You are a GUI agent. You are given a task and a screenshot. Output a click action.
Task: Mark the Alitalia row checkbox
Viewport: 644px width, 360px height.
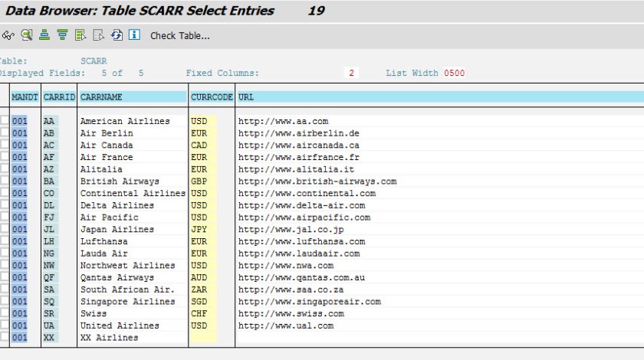point(5,169)
